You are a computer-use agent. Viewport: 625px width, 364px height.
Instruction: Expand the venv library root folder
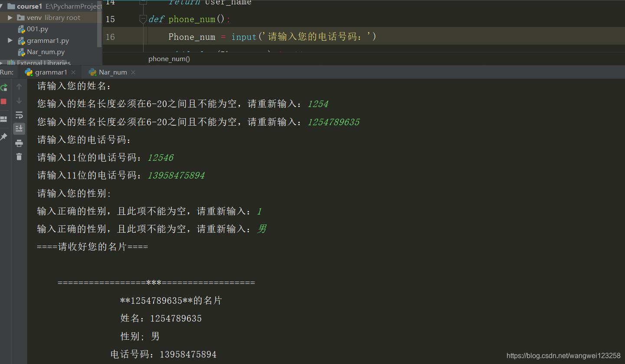(10, 18)
